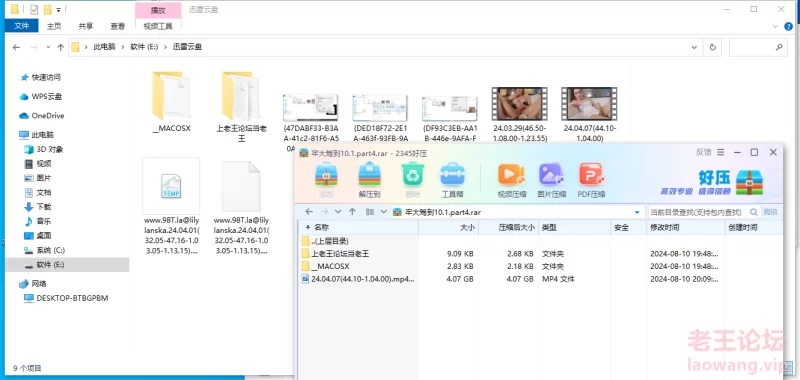Image resolution: width=800 pixels, height=380 pixels.
Task: Open PDF压缩 compression tool
Action: click(591, 180)
